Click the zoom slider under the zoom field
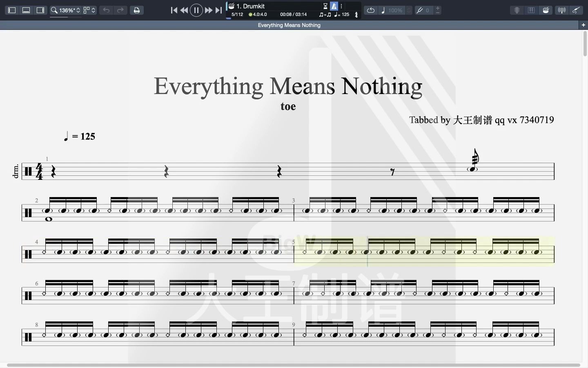Viewport: 588px width, 368px height. 65,17
